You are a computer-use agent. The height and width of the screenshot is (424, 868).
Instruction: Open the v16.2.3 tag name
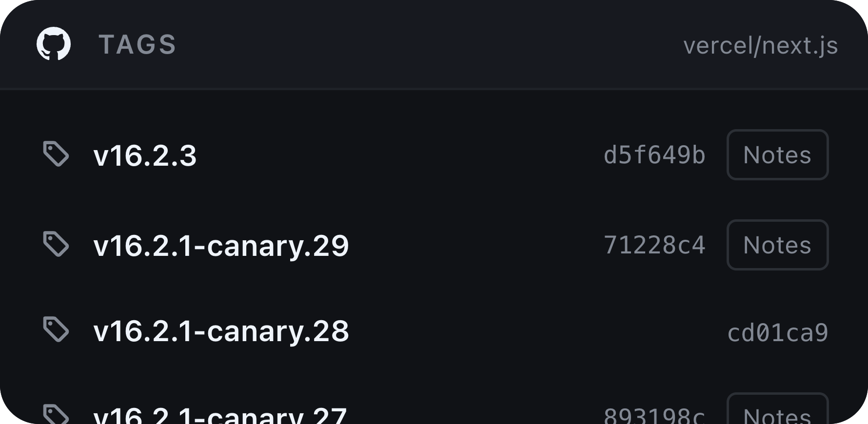145,156
